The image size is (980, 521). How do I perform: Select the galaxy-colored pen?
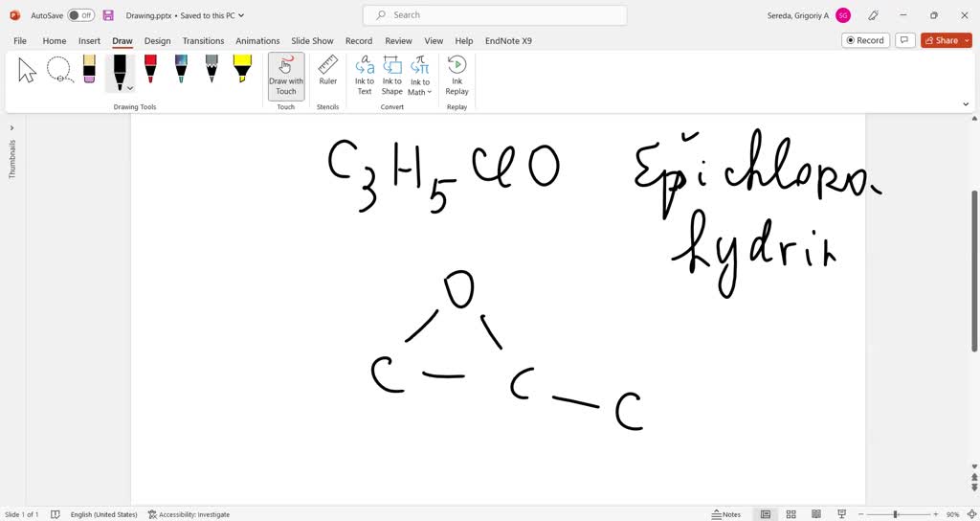coord(181,69)
